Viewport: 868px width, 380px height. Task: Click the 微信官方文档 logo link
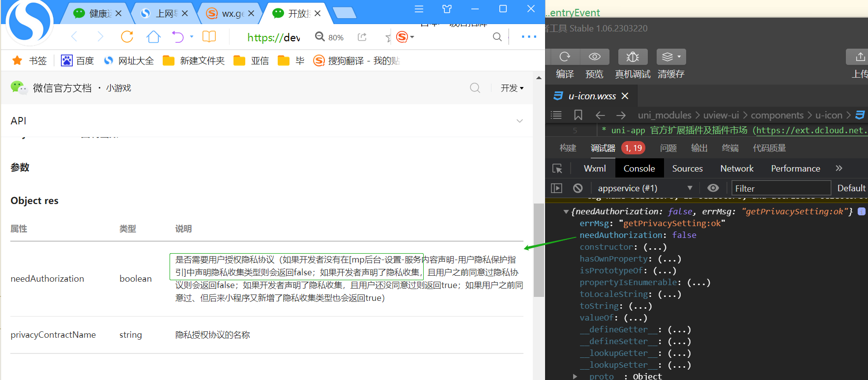click(51, 88)
